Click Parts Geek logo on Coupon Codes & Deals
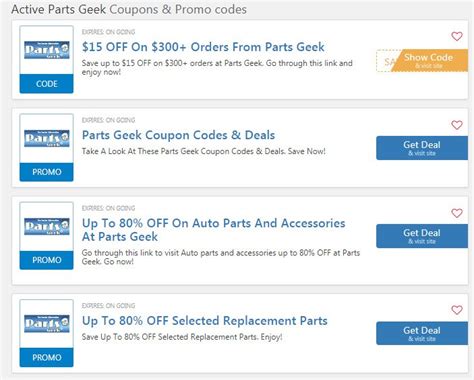Screen dimensions: 474x380 pos(47,138)
